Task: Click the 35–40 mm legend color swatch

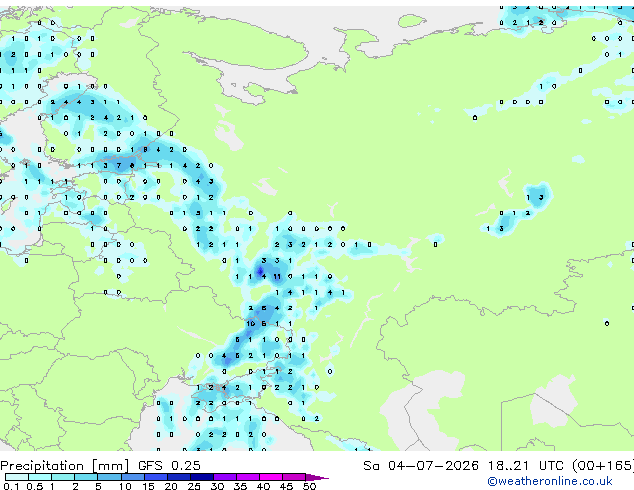Action: [248, 477]
